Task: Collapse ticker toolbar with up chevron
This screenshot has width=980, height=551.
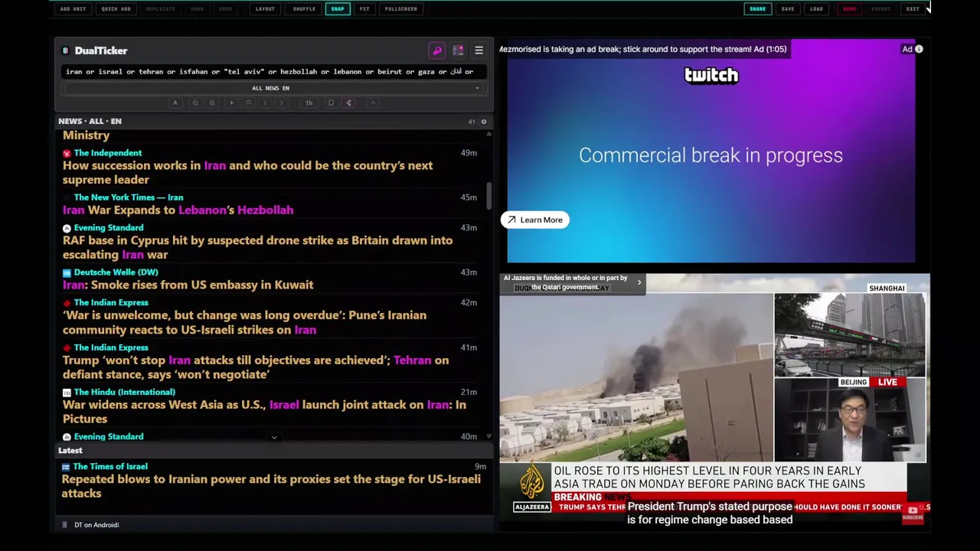Action: [x=373, y=103]
